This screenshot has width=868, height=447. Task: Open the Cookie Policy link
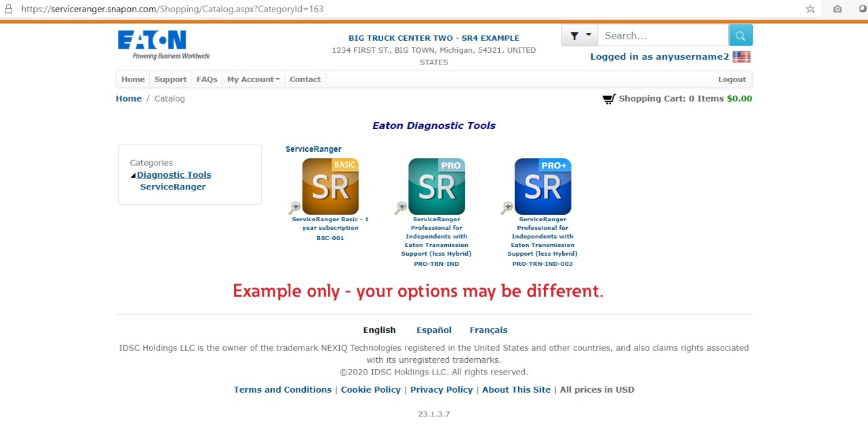371,390
